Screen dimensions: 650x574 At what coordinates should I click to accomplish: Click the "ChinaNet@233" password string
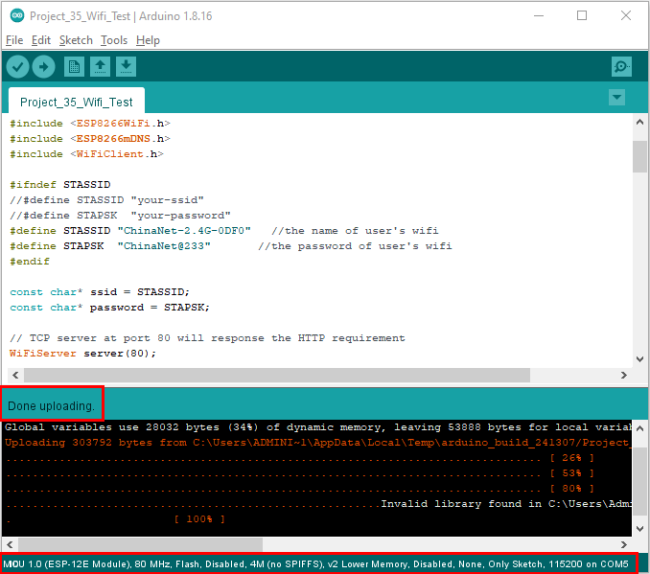click(x=164, y=246)
